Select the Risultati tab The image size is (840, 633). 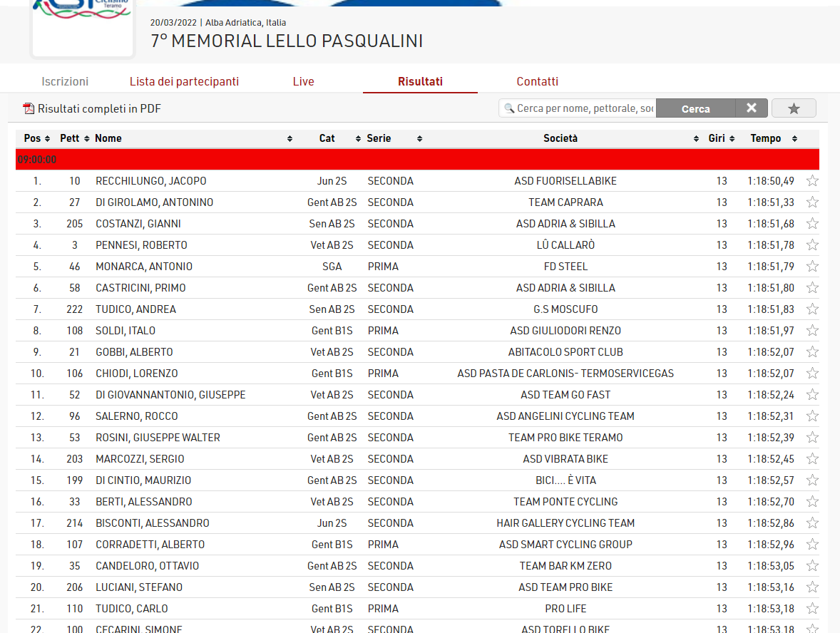click(420, 81)
